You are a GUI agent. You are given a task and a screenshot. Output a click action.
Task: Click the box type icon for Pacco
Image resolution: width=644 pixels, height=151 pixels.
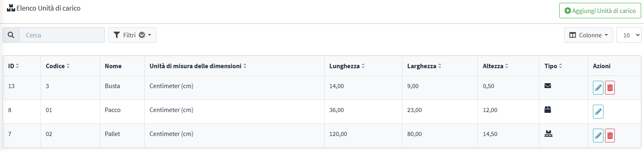click(x=548, y=110)
